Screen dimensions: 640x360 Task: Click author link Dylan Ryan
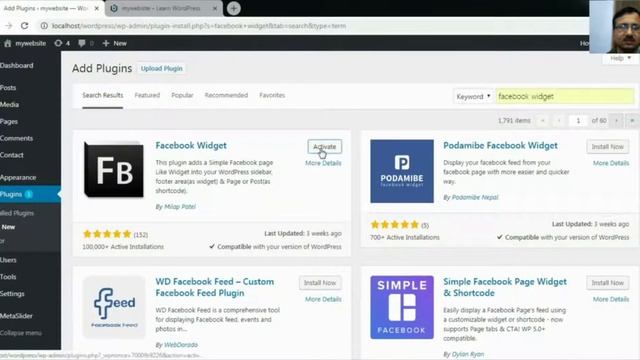click(468, 354)
